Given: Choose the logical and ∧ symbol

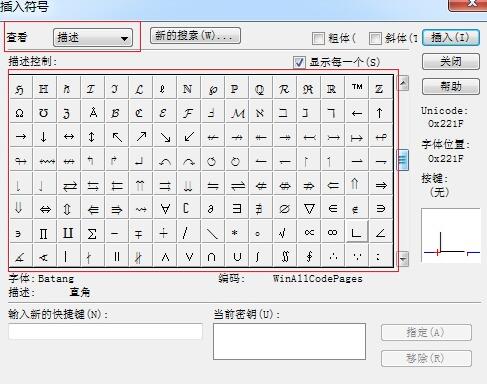Looking at the screenshot, I should (x=165, y=256).
